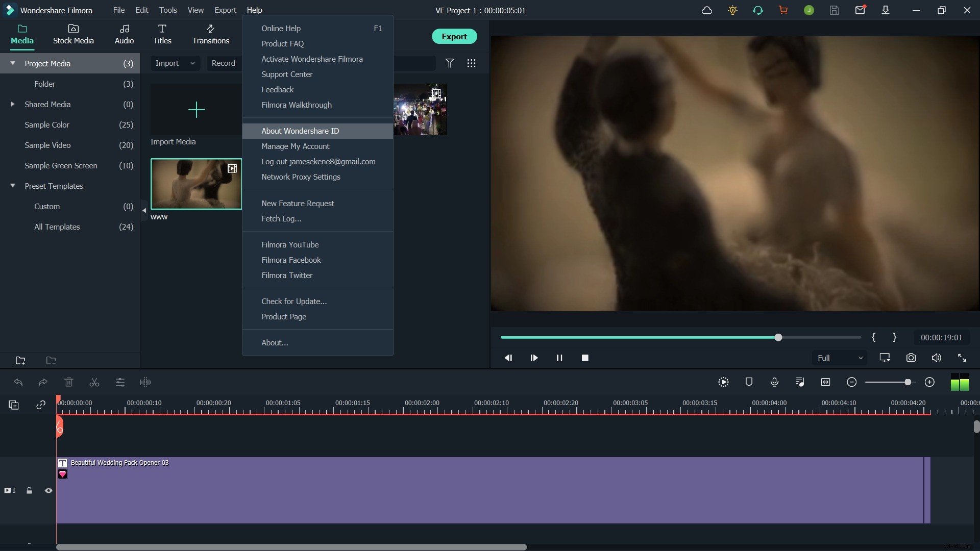Select the www video thumbnail

pos(196,184)
